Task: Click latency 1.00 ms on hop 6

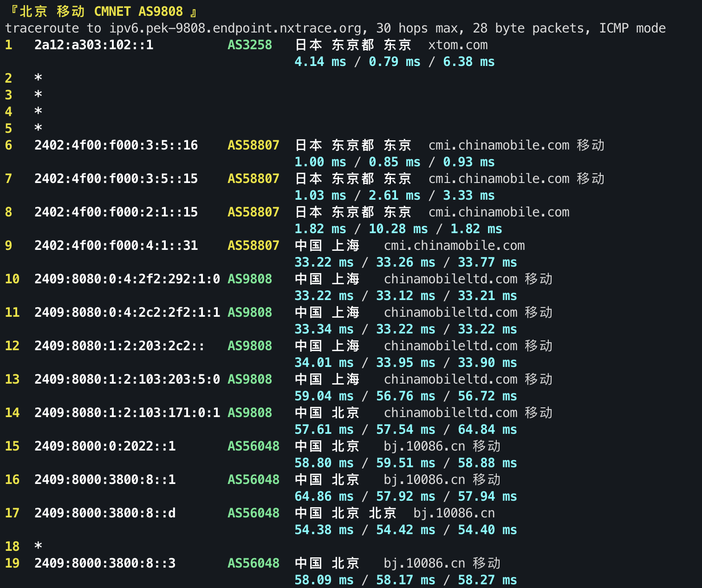Action: point(320,162)
